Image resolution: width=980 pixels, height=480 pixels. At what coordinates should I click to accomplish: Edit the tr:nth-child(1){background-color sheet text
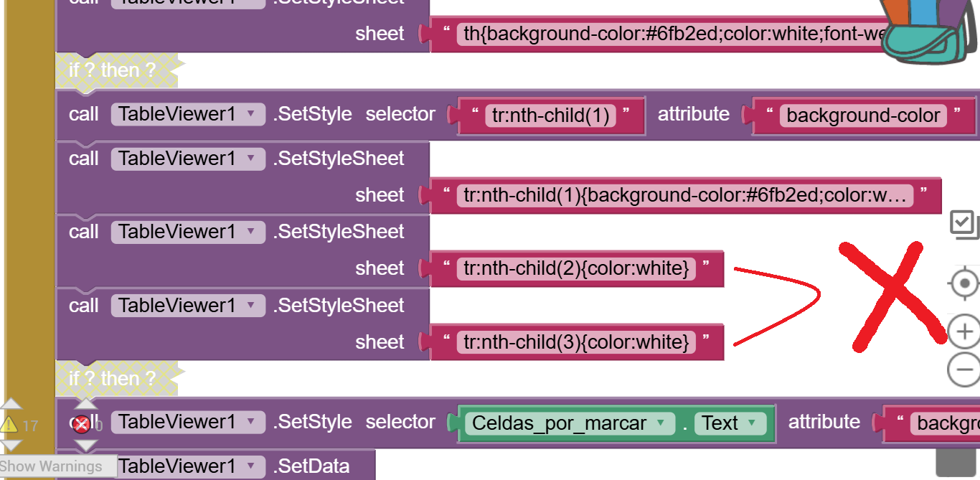pyautogui.click(x=685, y=195)
